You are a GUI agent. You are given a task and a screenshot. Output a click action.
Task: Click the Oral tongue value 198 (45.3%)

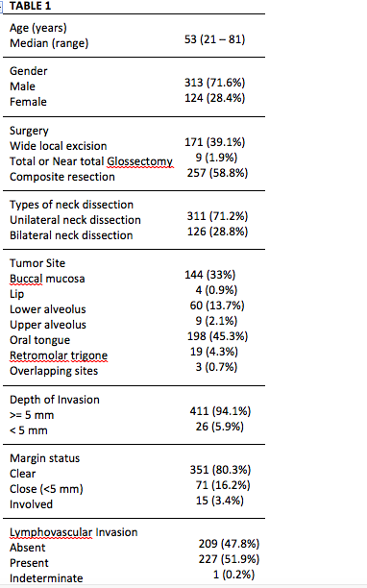pos(217,336)
